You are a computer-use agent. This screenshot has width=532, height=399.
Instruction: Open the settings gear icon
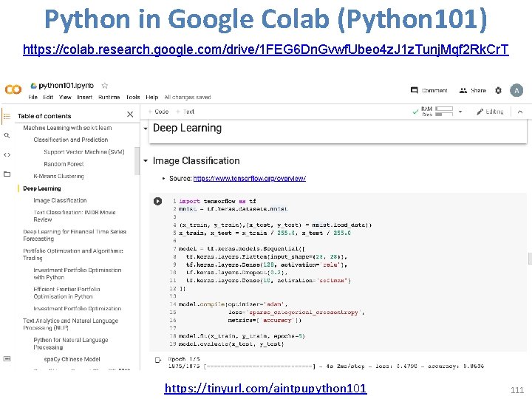tap(498, 90)
